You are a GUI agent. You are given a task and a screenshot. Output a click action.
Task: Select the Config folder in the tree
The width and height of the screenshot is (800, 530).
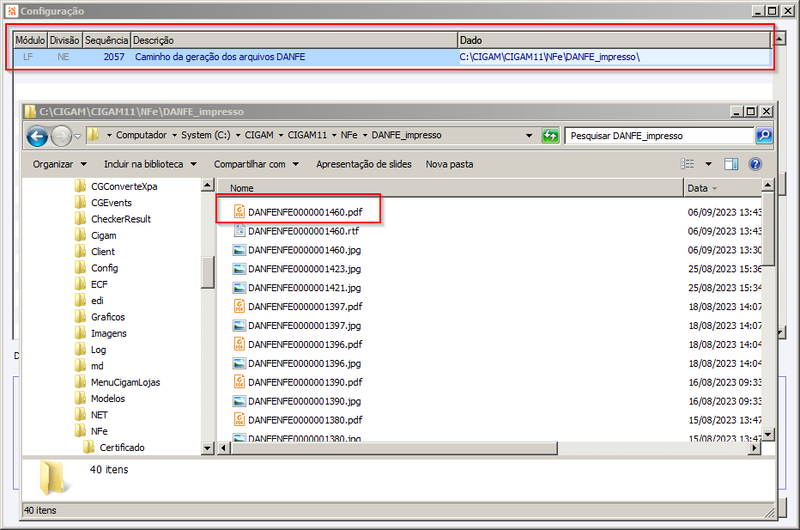click(96, 268)
